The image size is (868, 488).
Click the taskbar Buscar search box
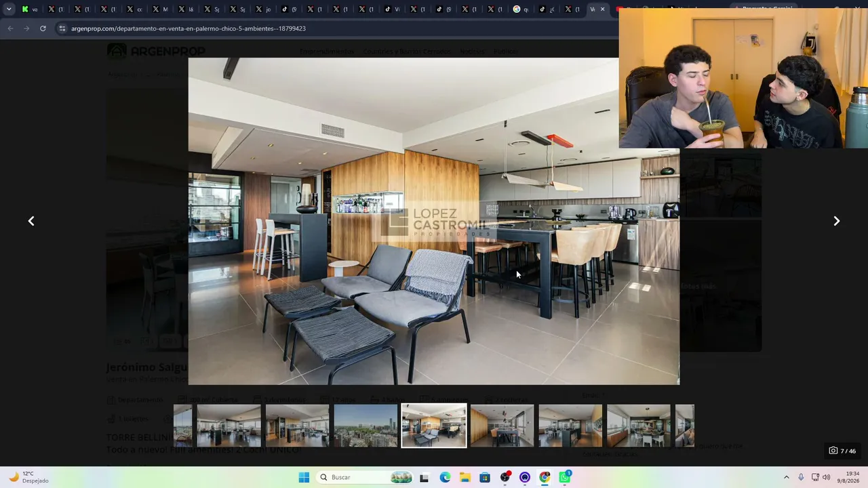coord(365,477)
